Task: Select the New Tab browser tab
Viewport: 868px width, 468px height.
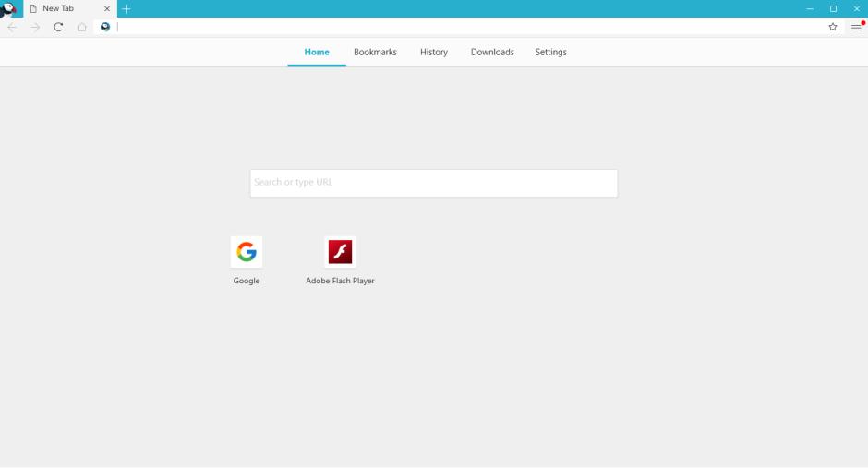Action: (x=70, y=9)
